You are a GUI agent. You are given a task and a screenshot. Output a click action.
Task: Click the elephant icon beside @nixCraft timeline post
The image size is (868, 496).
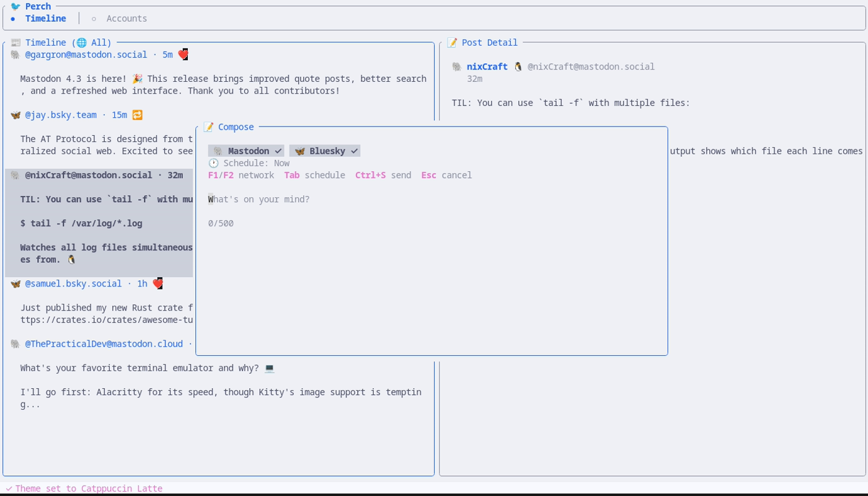[x=15, y=175]
